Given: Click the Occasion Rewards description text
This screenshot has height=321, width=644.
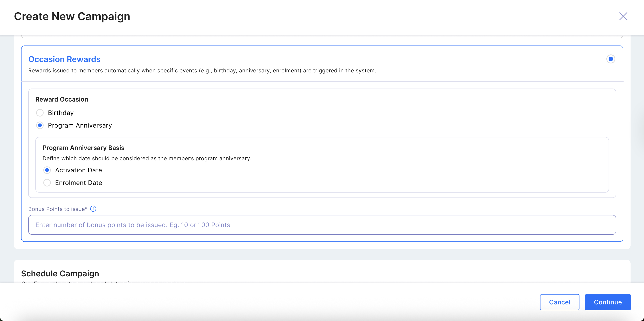Looking at the screenshot, I should [x=202, y=71].
